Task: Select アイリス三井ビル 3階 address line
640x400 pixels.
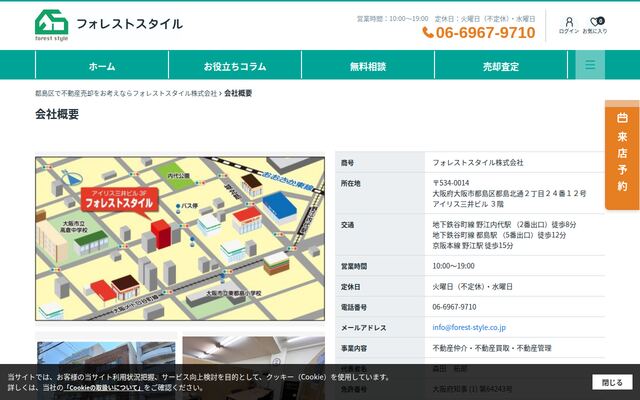Action: pyautogui.click(x=468, y=204)
